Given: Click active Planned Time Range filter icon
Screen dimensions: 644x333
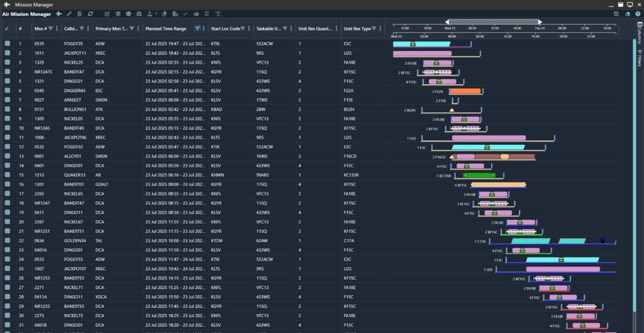Looking at the screenshot, I should pos(197,29).
